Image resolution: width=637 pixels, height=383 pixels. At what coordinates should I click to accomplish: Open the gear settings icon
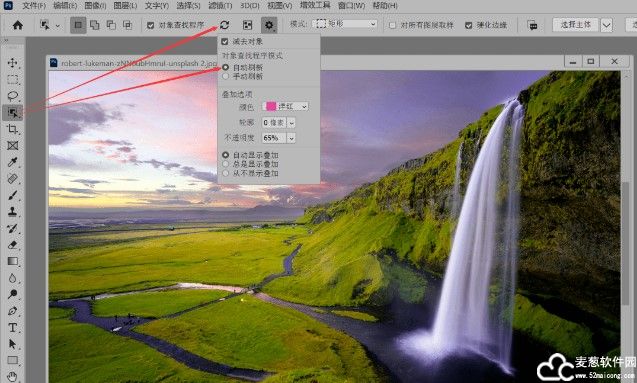[x=269, y=25]
